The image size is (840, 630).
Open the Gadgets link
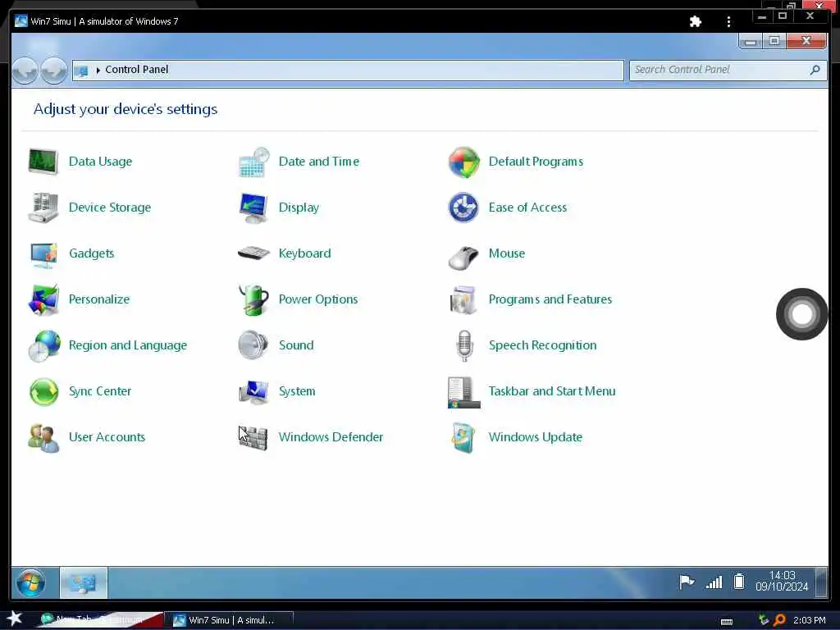[x=92, y=253]
